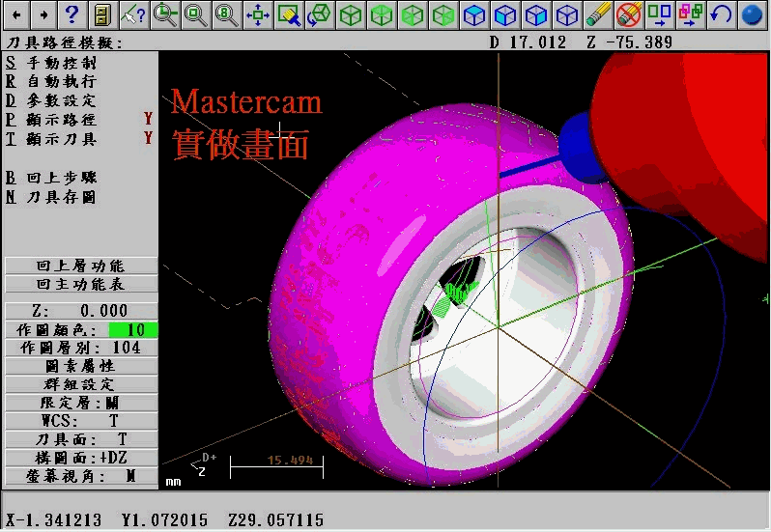Open help with the question mark icon

tap(71, 14)
